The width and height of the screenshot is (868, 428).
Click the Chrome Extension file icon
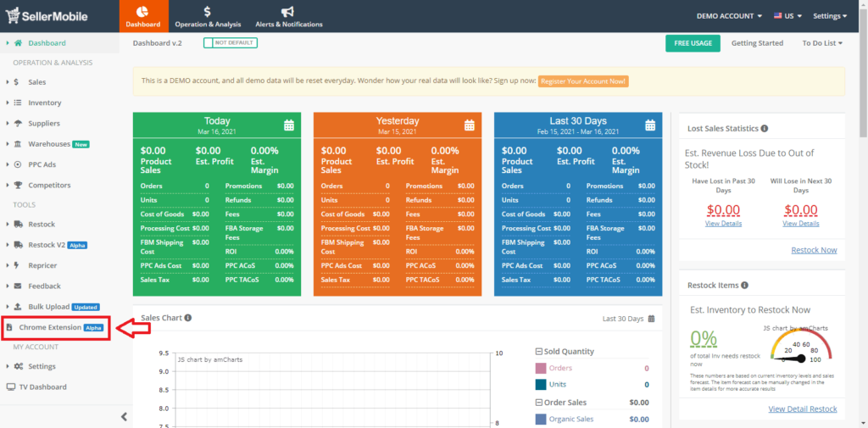9,328
